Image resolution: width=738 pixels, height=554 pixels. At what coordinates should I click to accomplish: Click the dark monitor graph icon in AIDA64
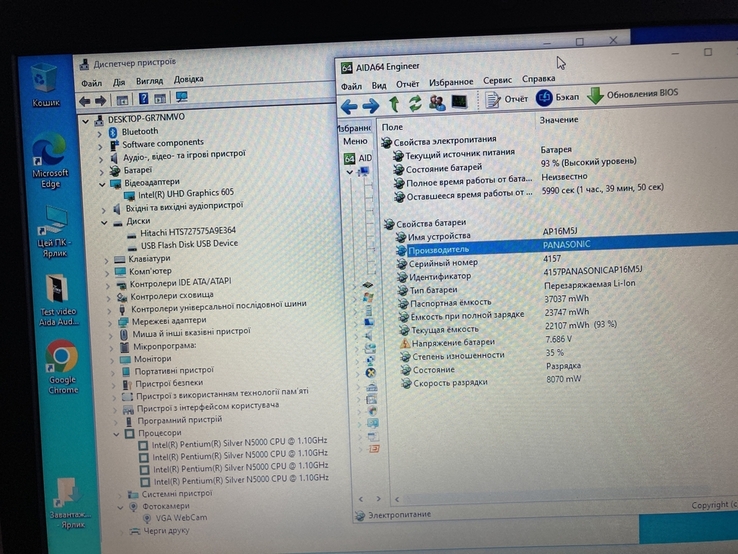(x=459, y=101)
